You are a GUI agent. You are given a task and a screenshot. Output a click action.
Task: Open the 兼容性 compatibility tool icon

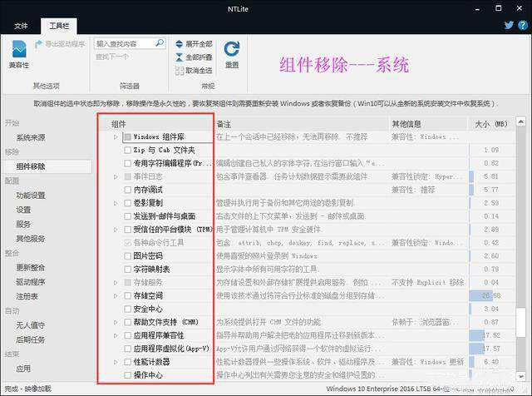click(x=19, y=50)
